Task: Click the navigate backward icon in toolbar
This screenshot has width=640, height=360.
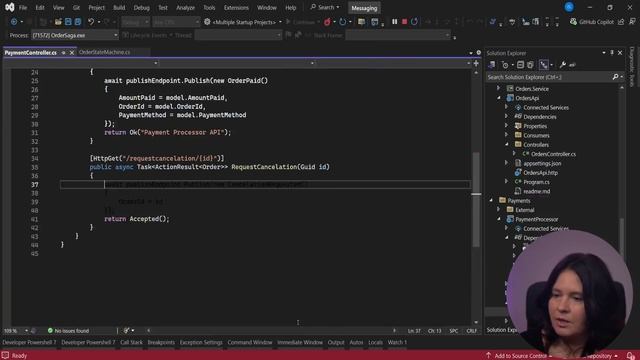Action: pos(14,22)
